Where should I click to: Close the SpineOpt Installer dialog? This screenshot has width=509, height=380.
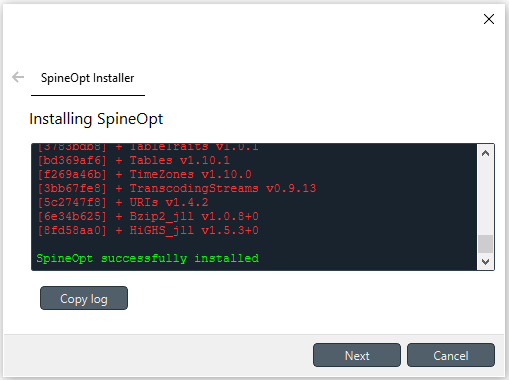point(489,19)
